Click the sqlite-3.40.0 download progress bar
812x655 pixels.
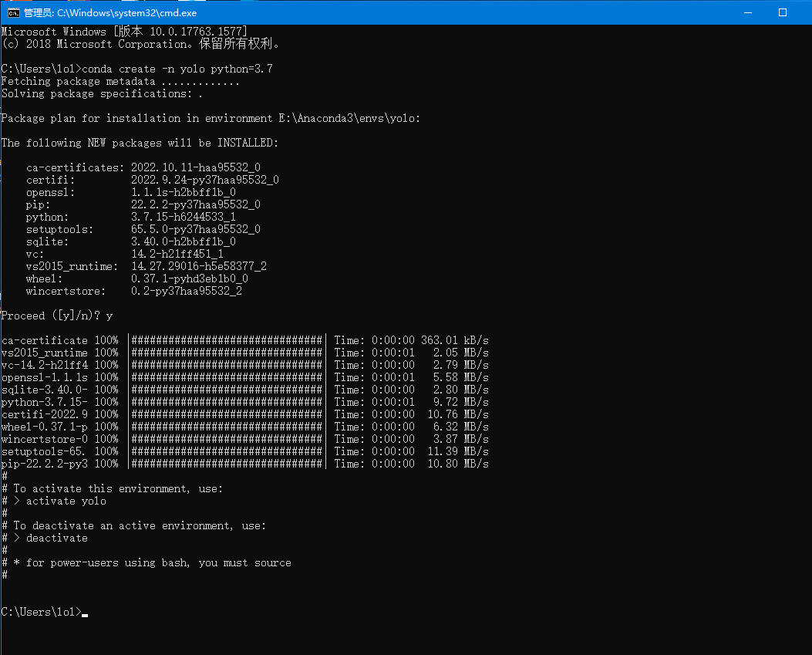tap(227, 390)
